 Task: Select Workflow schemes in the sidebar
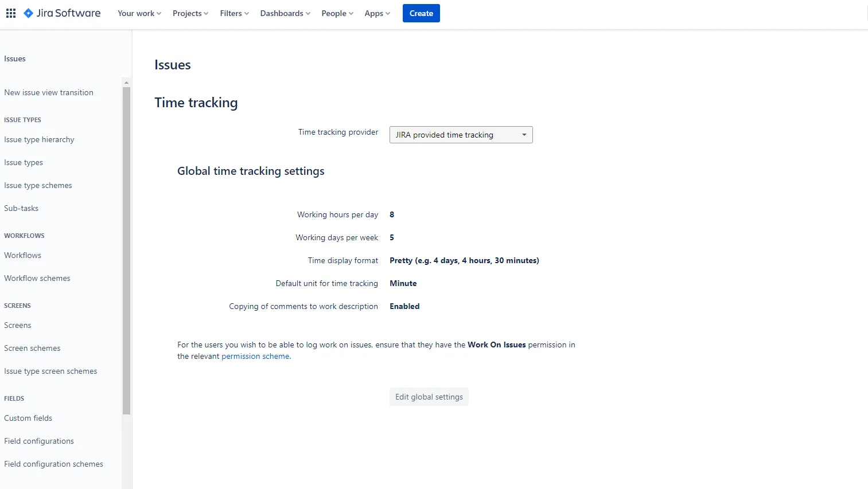[37, 278]
